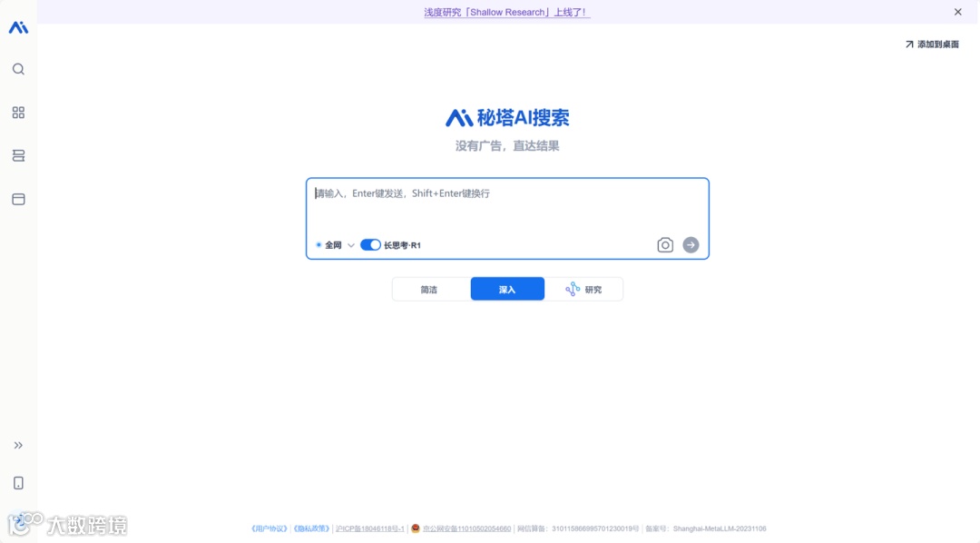
Task: Open the 隐私政策 link
Action: 311,528
